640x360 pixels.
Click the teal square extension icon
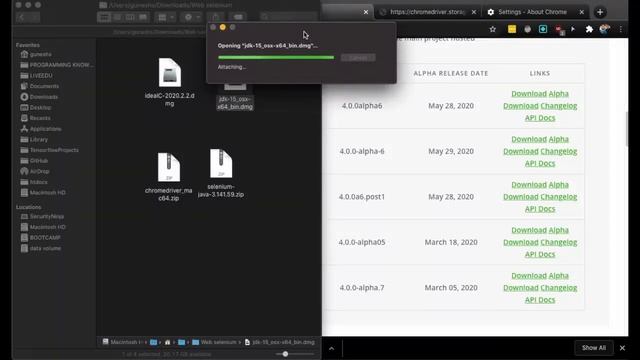543,29
